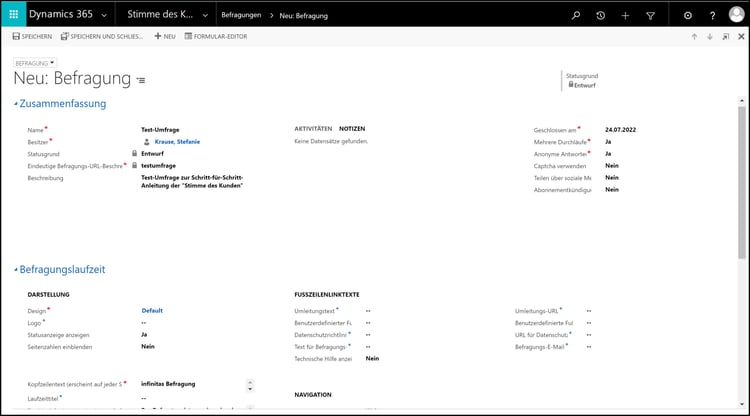
Task: Click scrollbar down arrow
Action: [x=742, y=405]
